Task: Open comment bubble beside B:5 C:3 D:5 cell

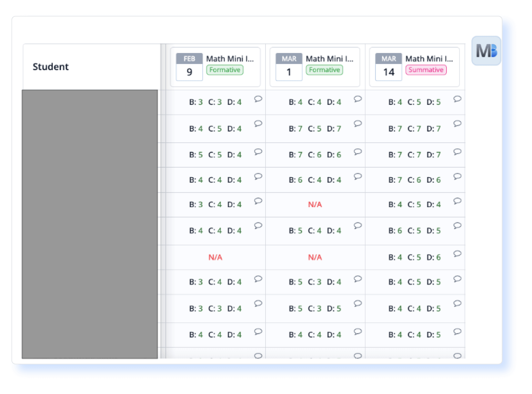Action: click(357, 303)
